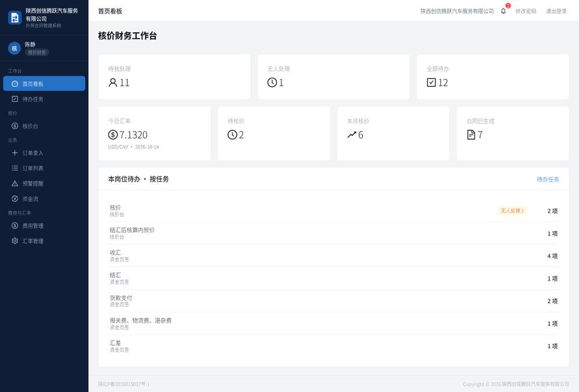This screenshot has height=392, width=579.
Task: Click the clock icon in 待核价 card
Action: click(x=232, y=135)
